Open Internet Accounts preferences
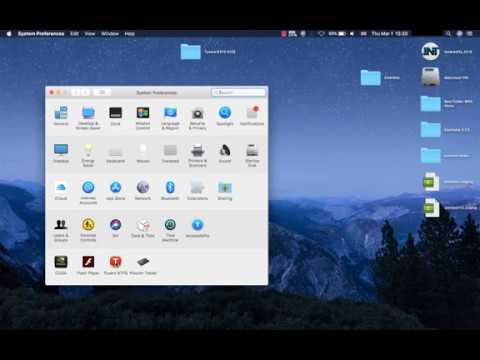Image resolution: width=480 pixels, height=360 pixels. click(88, 192)
